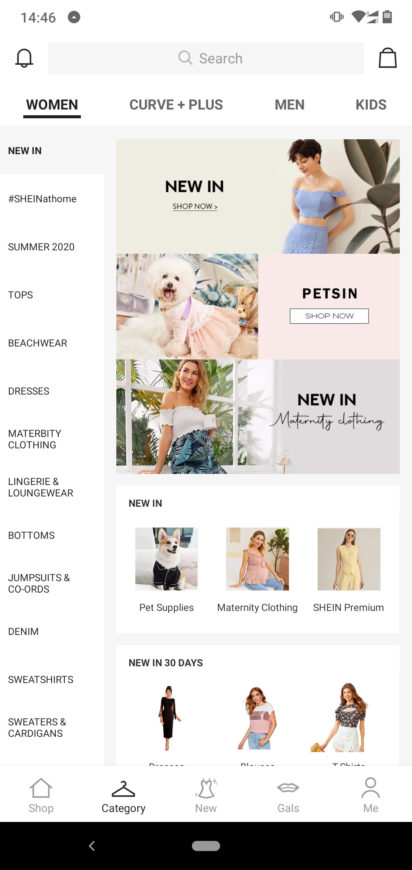Open the SHEIN Premium thumbnail

point(349,559)
